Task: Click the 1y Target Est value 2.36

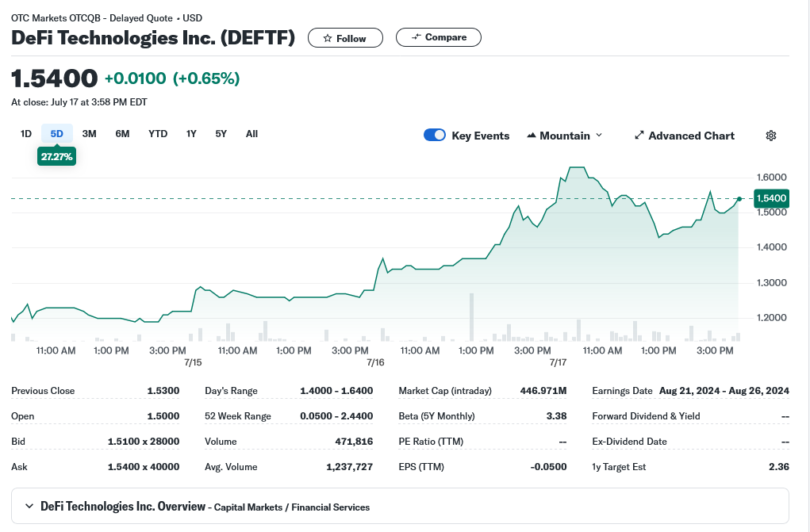Action: tap(778, 466)
